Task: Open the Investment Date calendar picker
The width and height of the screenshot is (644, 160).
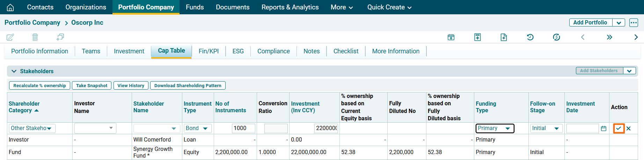Action: click(x=603, y=128)
